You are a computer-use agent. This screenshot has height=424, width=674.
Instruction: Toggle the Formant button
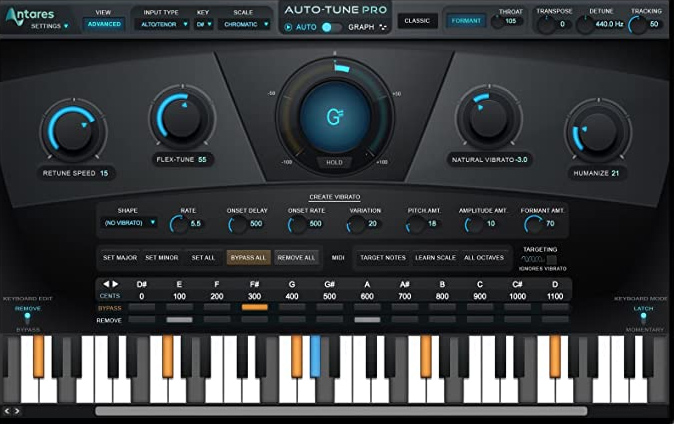466,21
